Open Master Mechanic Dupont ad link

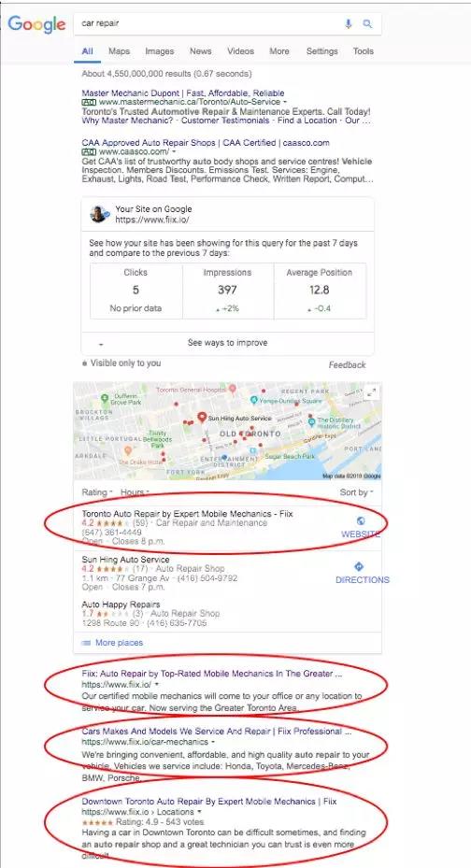click(182, 93)
